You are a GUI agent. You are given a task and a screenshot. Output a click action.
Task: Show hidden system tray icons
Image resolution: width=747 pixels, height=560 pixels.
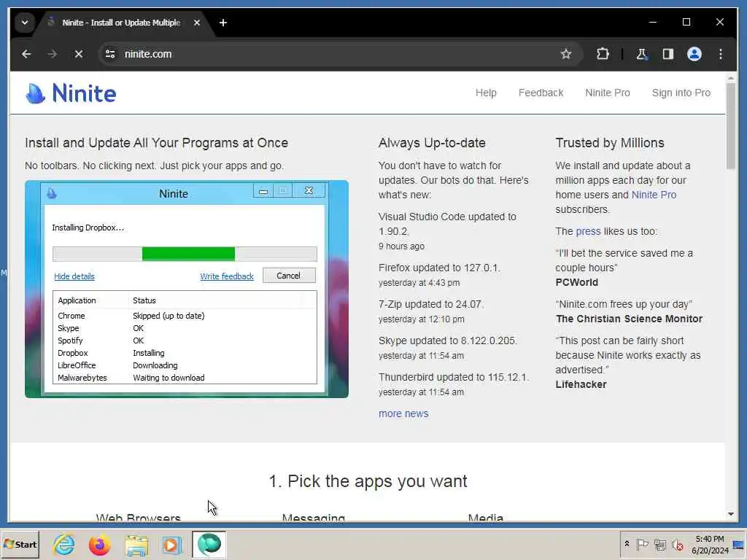pyautogui.click(x=627, y=544)
